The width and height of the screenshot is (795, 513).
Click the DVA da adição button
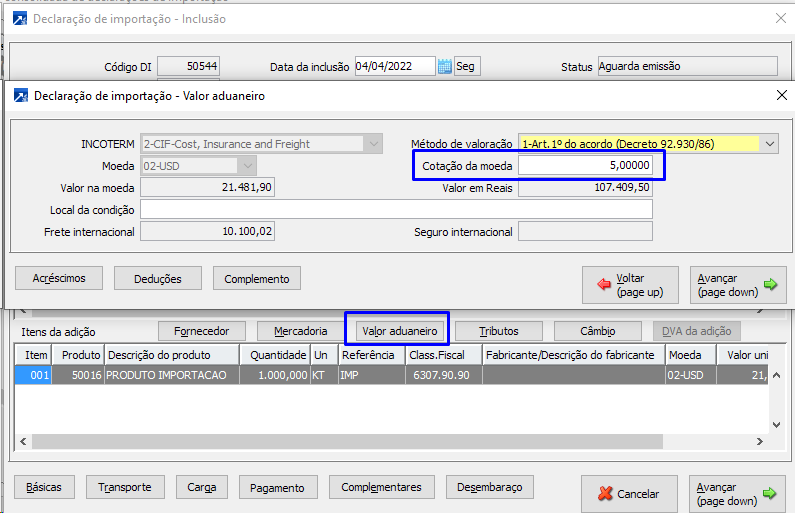click(x=697, y=331)
